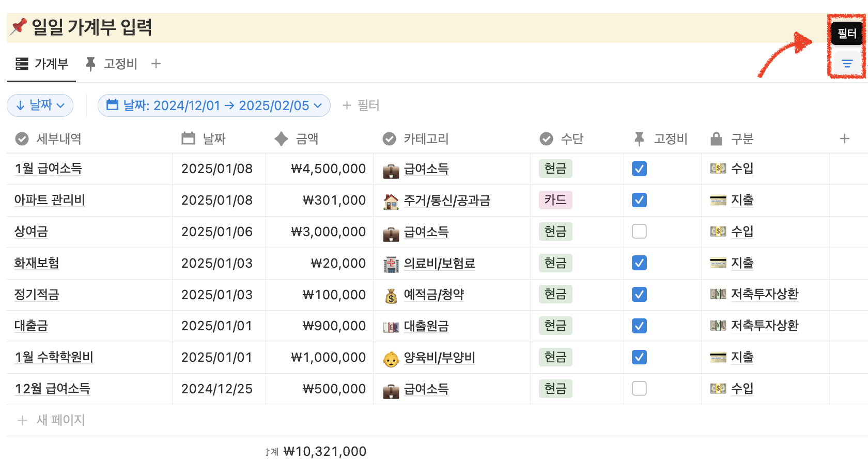868x460 pixels.
Task: Open the 정기적금 entry
Action: (37, 295)
